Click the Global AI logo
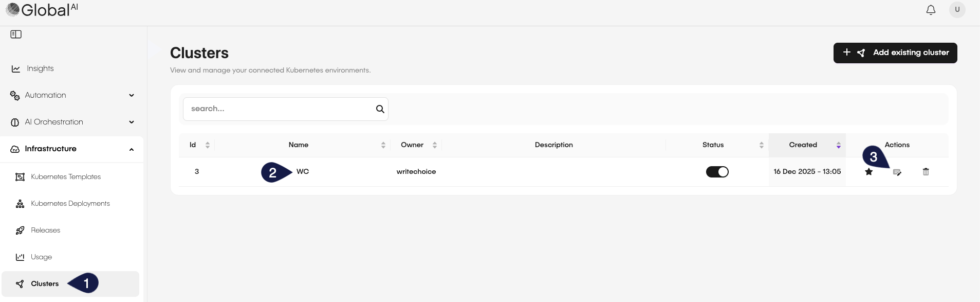The height and width of the screenshot is (302, 980). (42, 10)
